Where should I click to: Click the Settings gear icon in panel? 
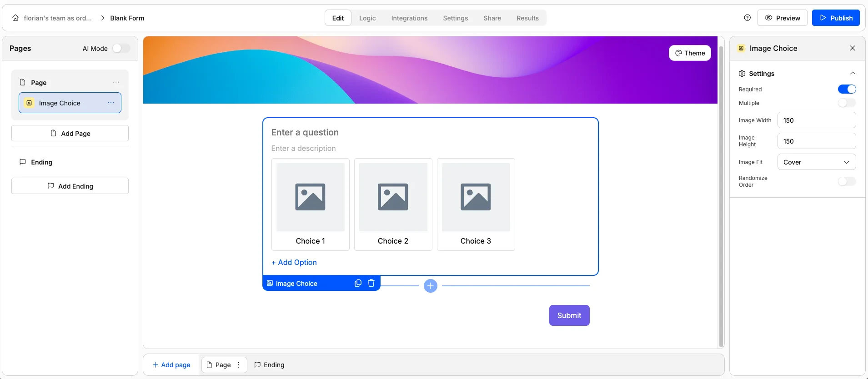tap(742, 73)
